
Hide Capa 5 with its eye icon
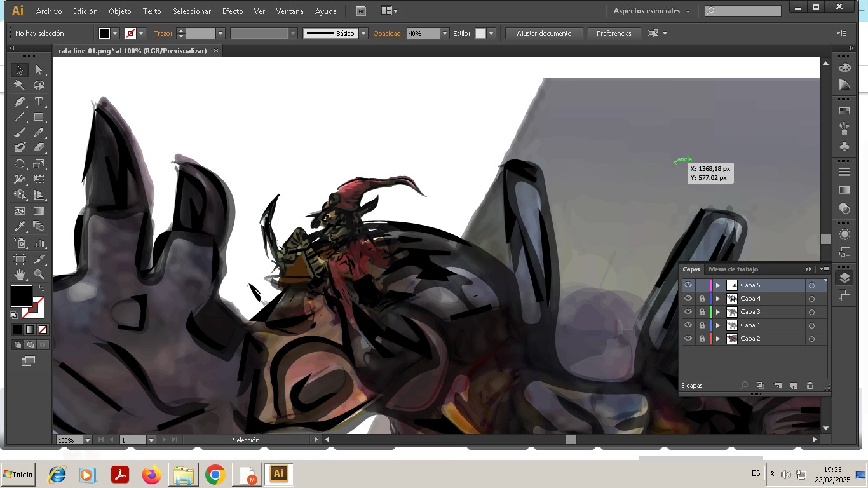tap(688, 285)
